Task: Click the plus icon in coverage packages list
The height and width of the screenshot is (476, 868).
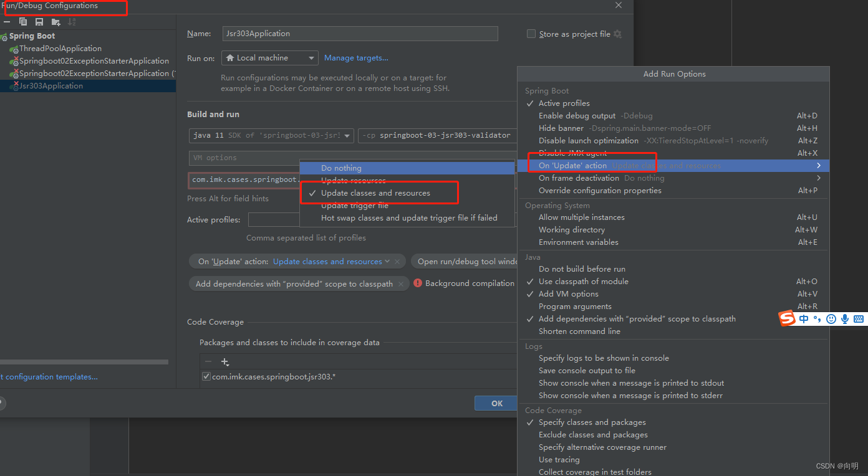Action: coord(225,362)
